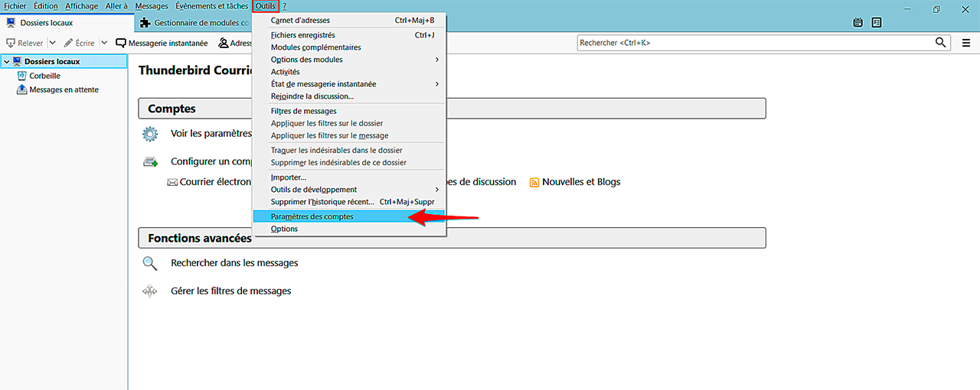
Task: Open the Relever dropdown arrow
Action: [x=53, y=44]
